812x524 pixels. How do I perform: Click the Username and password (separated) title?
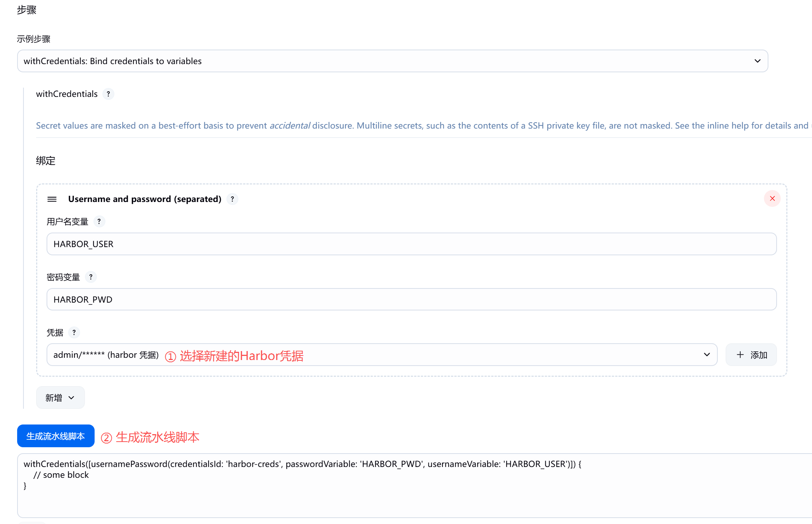click(145, 199)
